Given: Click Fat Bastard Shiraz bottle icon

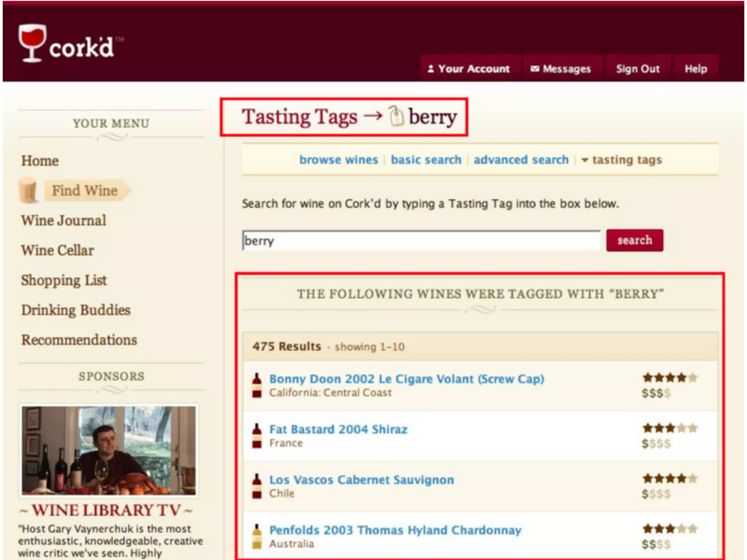Looking at the screenshot, I should 257,436.
